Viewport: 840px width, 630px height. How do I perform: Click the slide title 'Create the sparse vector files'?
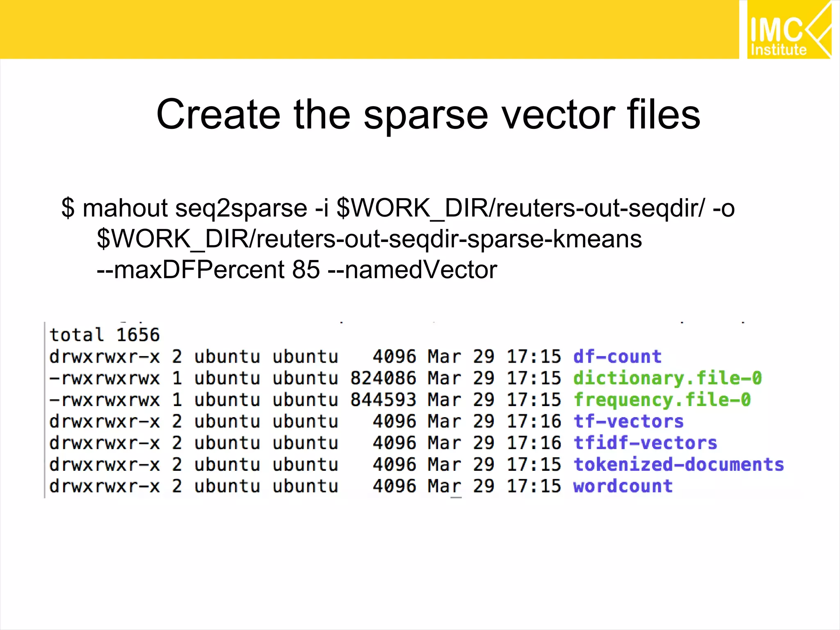coord(428,114)
